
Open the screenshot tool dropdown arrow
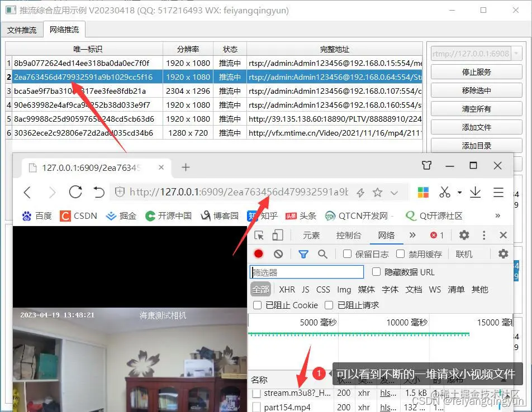pos(460,192)
